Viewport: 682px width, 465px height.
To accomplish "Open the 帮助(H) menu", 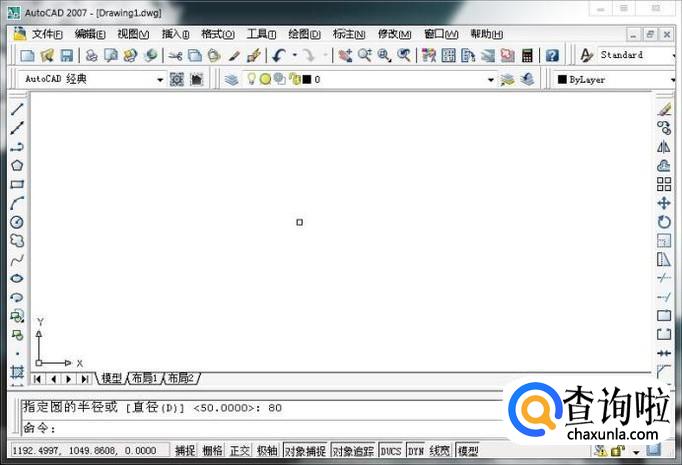I will [487, 34].
